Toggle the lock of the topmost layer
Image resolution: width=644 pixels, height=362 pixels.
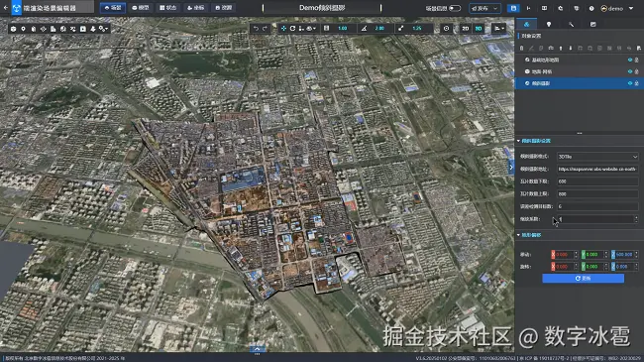point(637,60)
